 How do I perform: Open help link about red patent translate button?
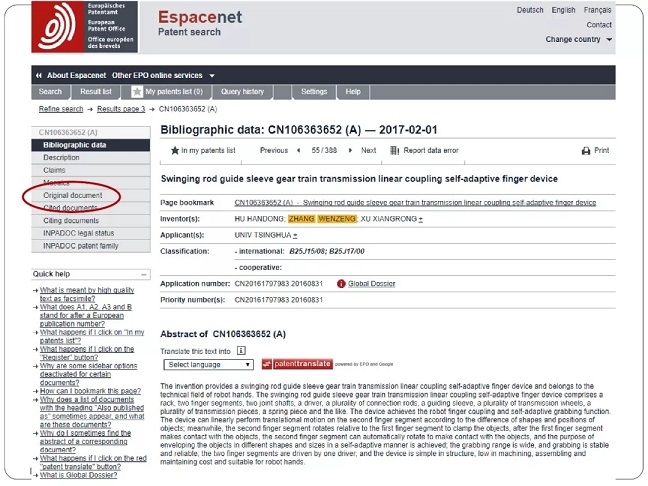click(x=93, y=462)
